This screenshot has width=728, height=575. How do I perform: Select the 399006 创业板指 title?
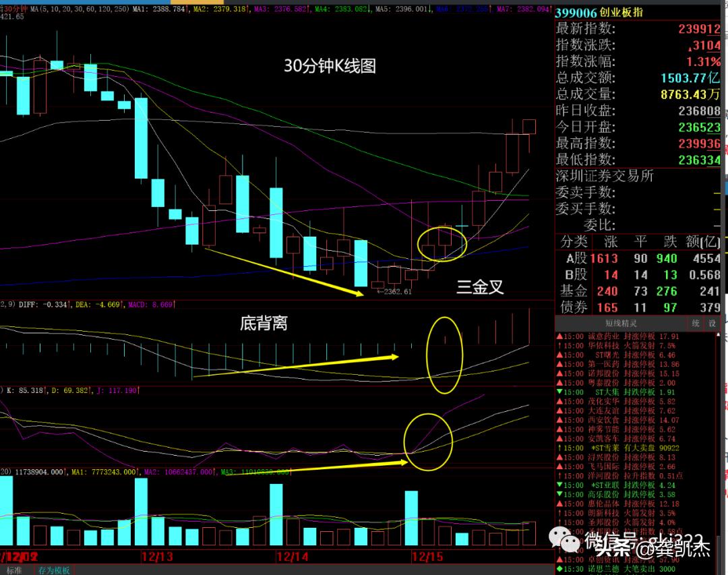click(x=599, y=13)
